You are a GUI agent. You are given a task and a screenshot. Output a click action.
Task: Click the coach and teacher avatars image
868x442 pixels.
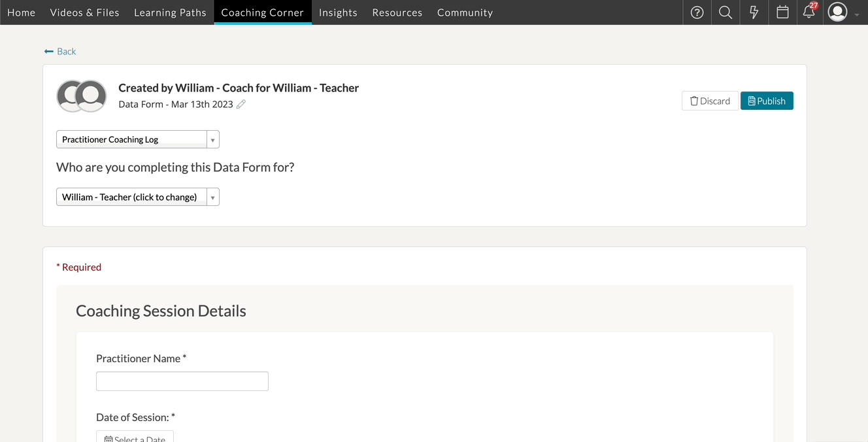82,96
